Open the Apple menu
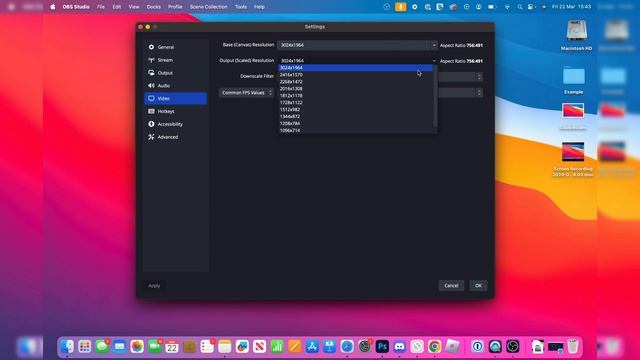 pos(53,7)
